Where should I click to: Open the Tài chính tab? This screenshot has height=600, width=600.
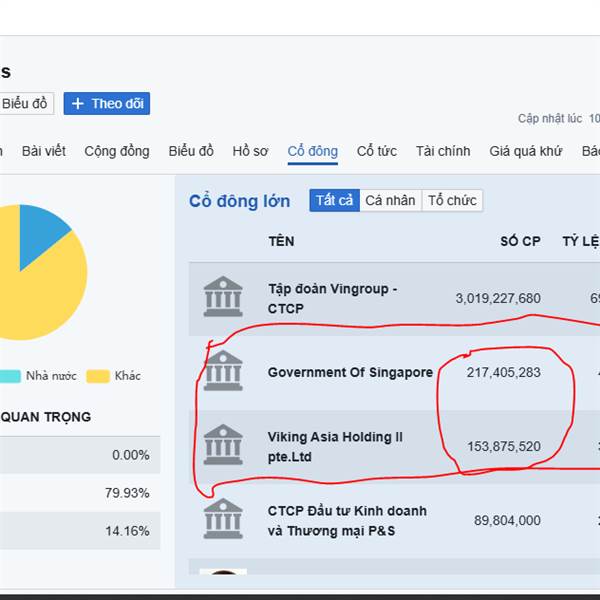coord(443,151)
